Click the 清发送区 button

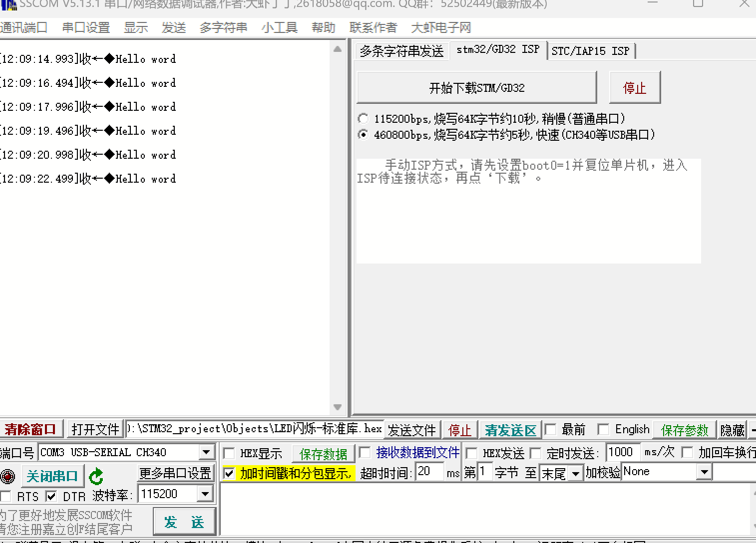[x=510, y=430]
